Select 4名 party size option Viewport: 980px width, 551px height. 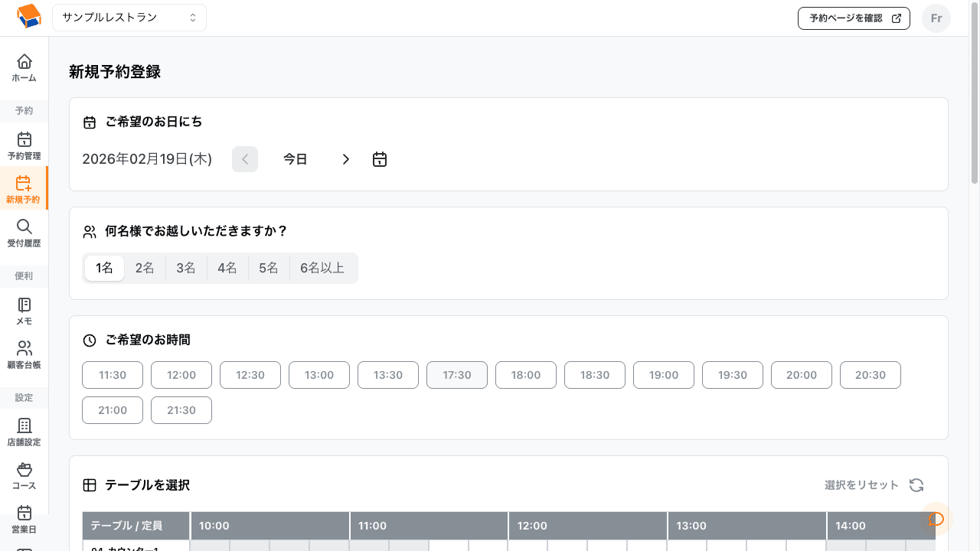[x=227, y=269]
